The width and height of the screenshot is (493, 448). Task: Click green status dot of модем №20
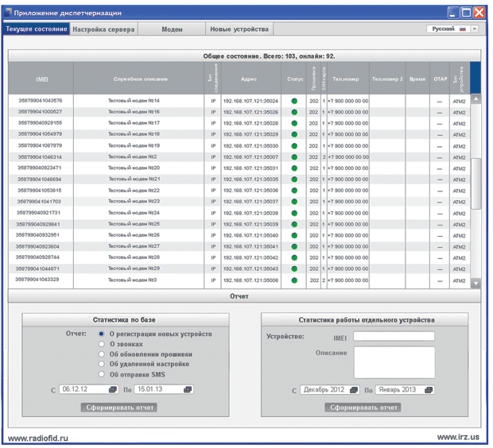coord(294,168)
